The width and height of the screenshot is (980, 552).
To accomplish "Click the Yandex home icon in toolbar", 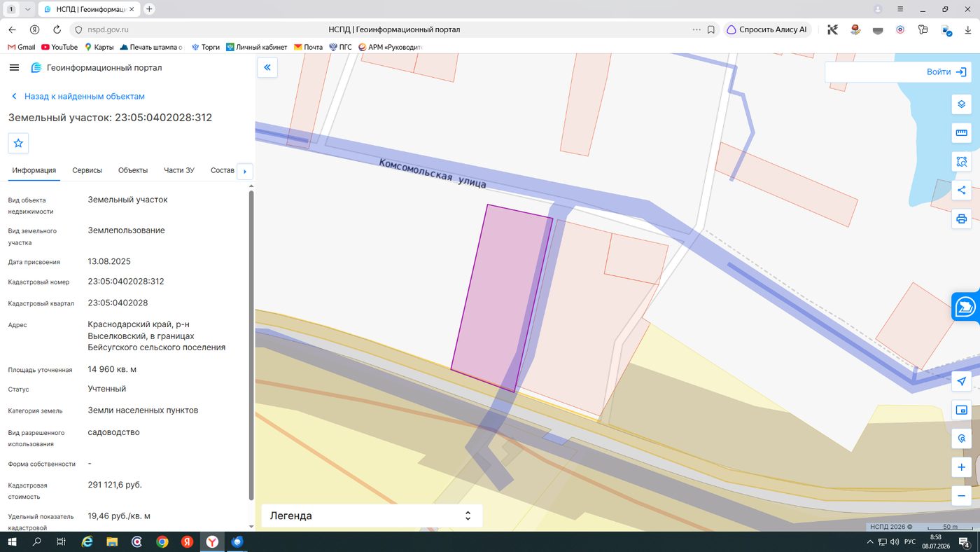I will (34, 30).
